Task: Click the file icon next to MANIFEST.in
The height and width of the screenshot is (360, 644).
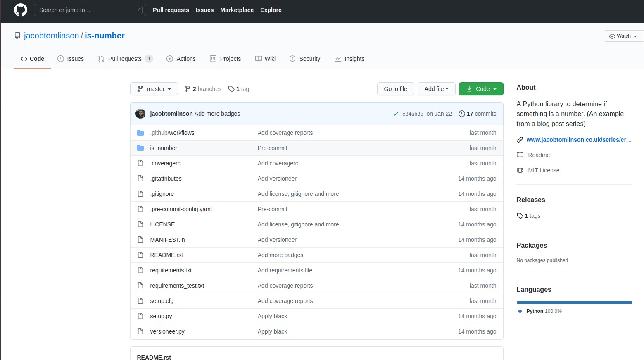Action: pyautogui.click(x=140, y=240)
